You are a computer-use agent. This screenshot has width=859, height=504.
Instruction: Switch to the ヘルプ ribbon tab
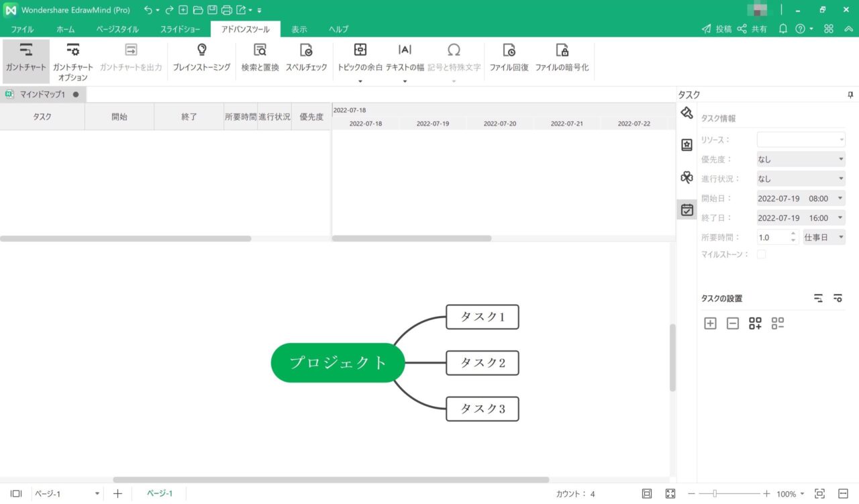tap(338, 30)
